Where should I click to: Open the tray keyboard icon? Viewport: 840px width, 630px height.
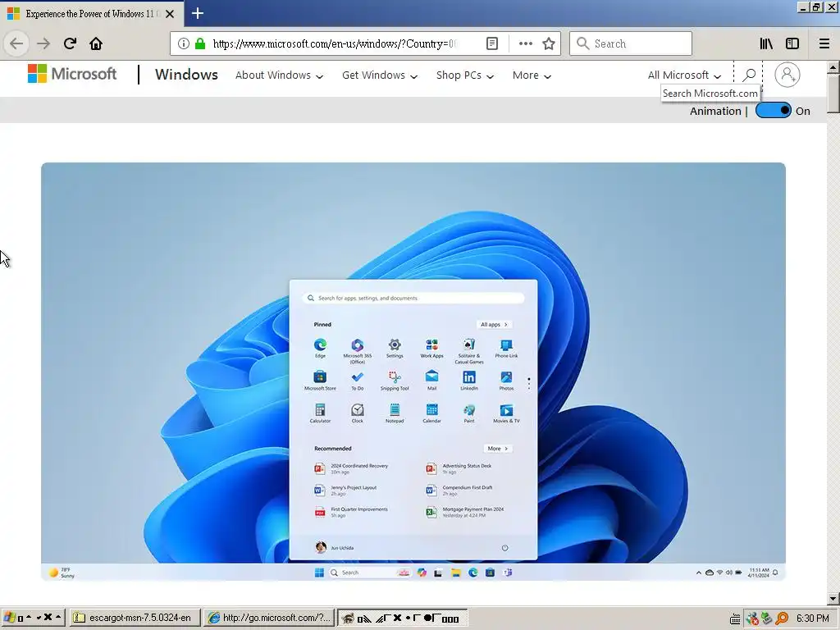pos(736,619)
